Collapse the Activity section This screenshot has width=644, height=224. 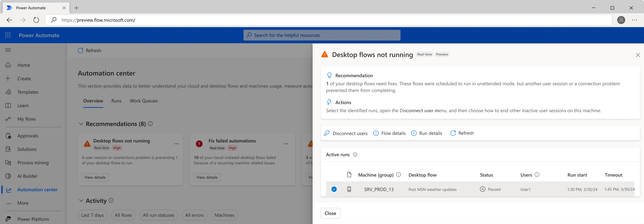[x=81, y=200]
